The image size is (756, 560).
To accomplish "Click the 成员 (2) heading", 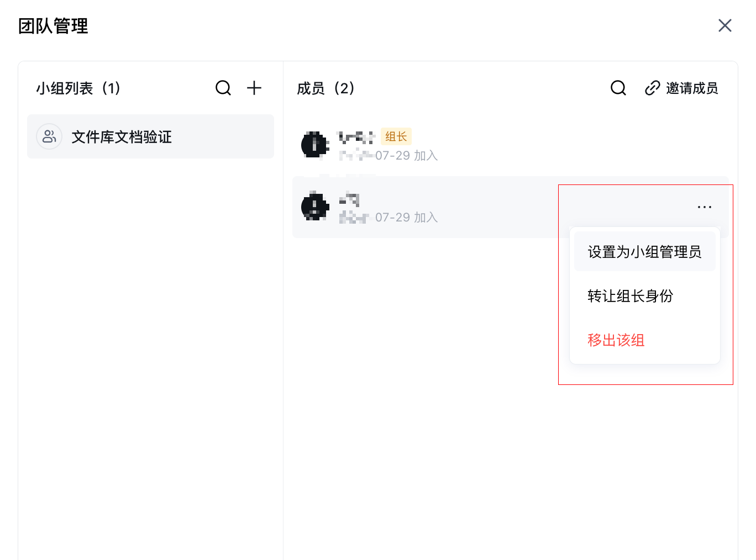I will pos(326,88).
